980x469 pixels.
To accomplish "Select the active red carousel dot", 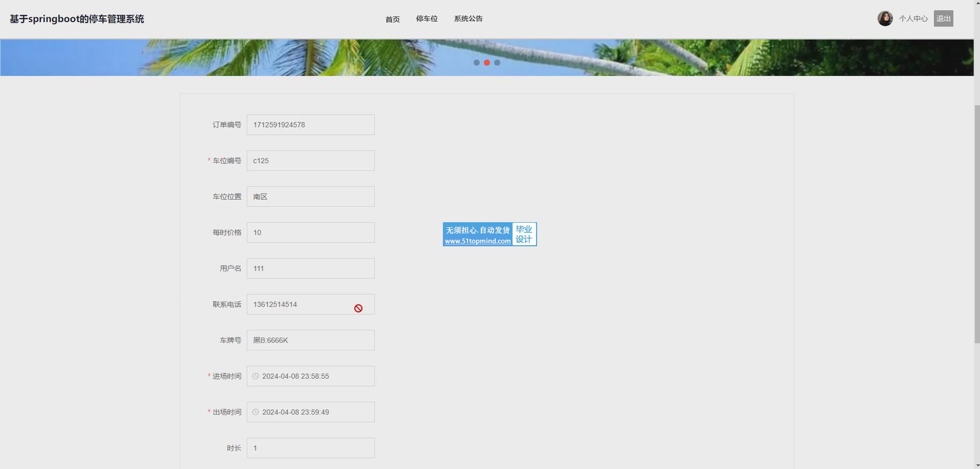I will [x=487, y=62].
